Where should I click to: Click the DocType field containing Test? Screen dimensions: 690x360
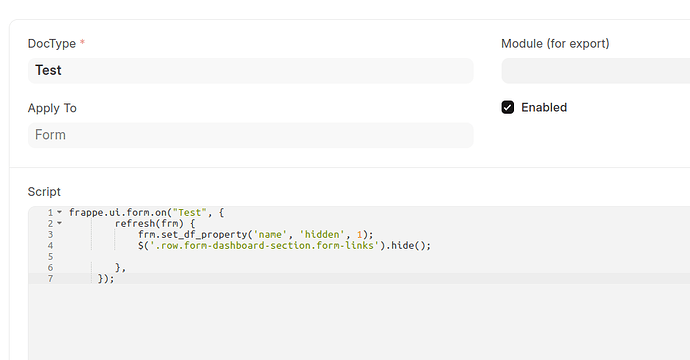(x=250, y=70)
